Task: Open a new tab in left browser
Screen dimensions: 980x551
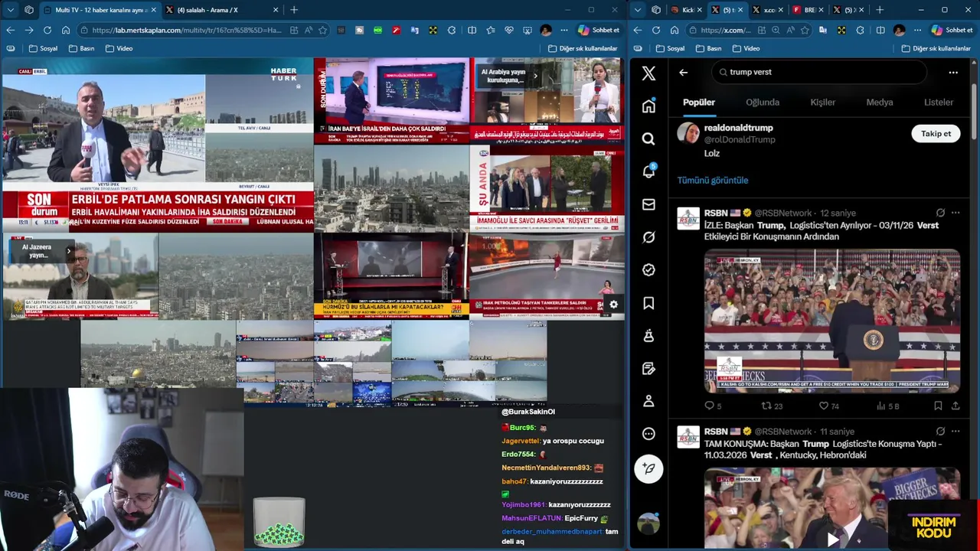Action: coord(294,10)
